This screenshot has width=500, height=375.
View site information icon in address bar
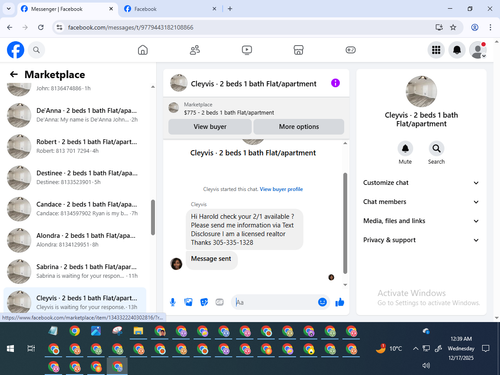coord(59,27)
